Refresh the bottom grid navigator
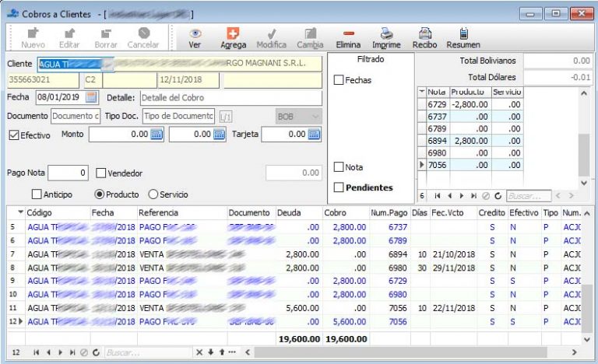Viewport: 598px width, 364px height. (96, 352)
